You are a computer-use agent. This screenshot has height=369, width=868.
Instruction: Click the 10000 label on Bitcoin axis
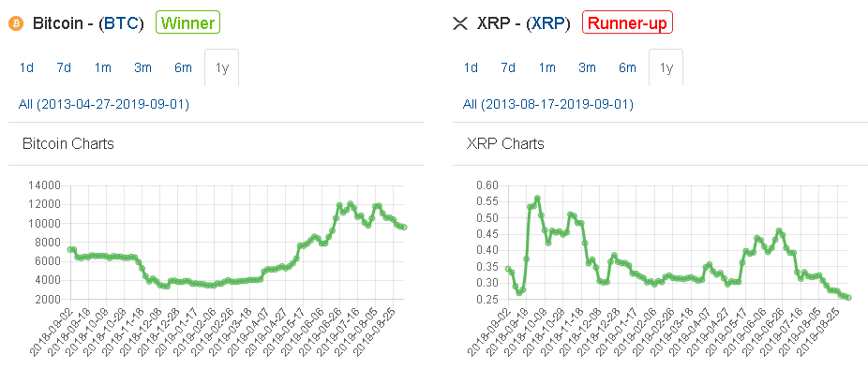tap(44, 224)
